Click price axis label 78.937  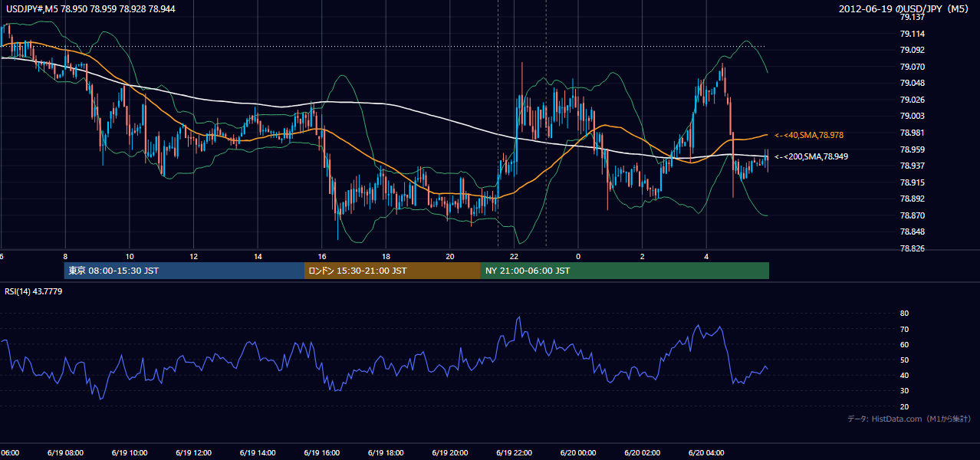912,166
